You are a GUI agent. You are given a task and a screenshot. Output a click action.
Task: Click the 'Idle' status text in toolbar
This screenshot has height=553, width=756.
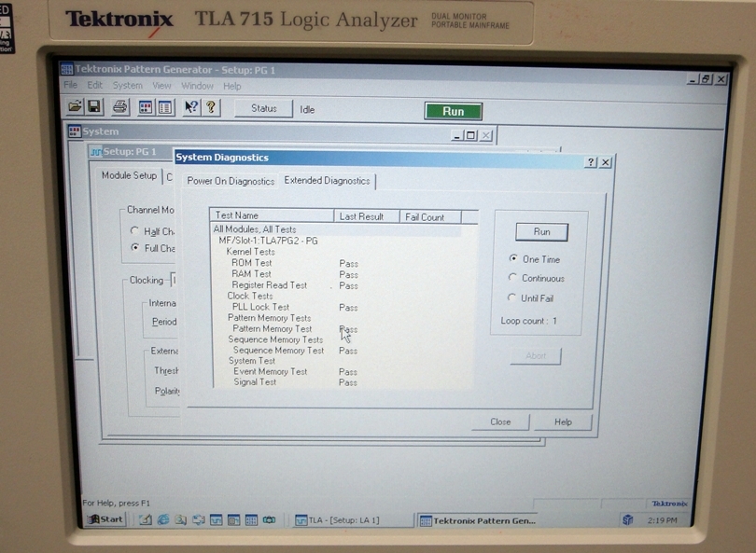[x=307, y=109]
